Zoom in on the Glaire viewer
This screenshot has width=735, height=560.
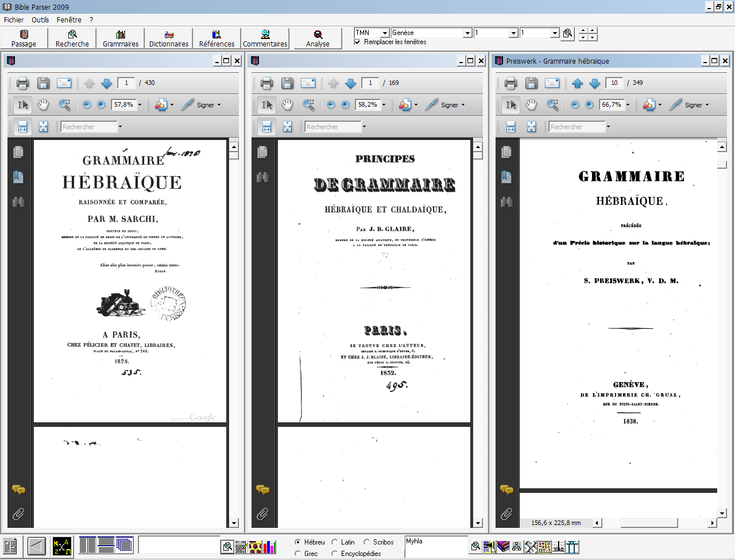pyautogui.click(x=345, y=104)
